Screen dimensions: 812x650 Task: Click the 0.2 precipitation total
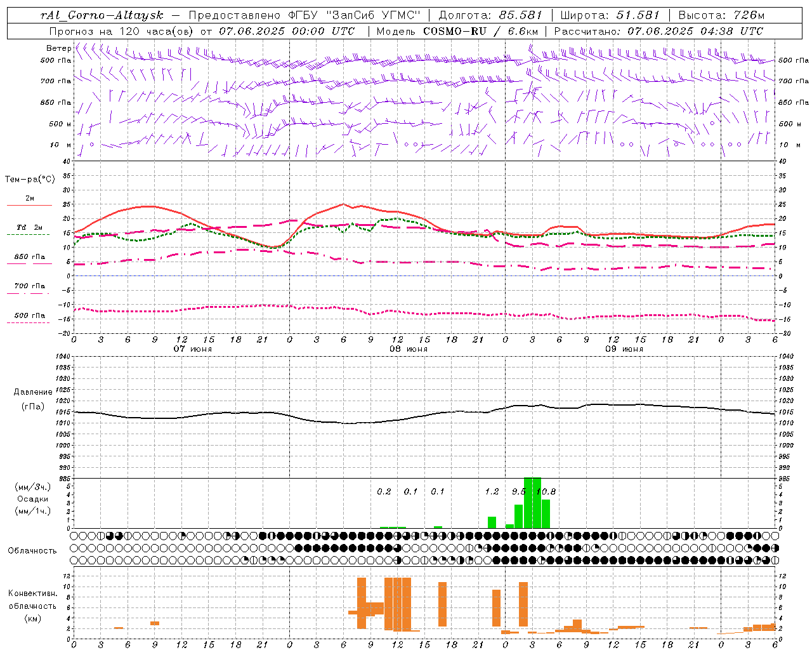(384, 492)
